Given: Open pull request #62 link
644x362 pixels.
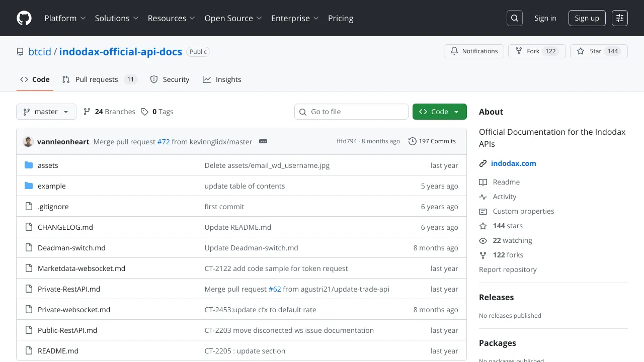Looking at the screenshot, I should (x=275, y=289).
